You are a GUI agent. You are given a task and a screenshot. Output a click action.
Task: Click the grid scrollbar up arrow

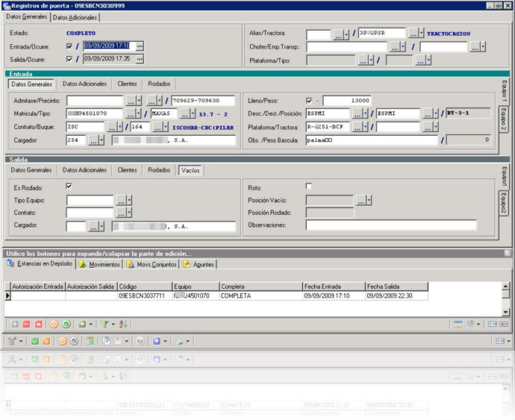pos(506,286)
